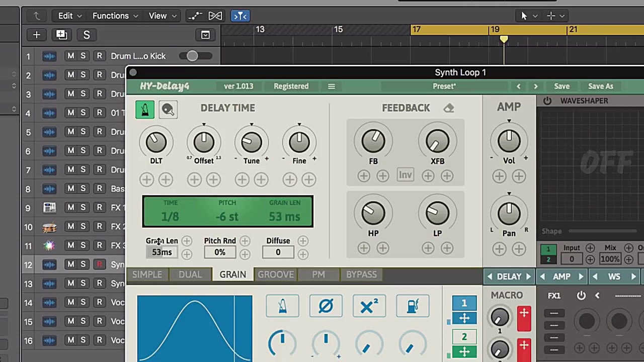
Task: Mute track 12 Synth channel
Action: tap(70, 264)
